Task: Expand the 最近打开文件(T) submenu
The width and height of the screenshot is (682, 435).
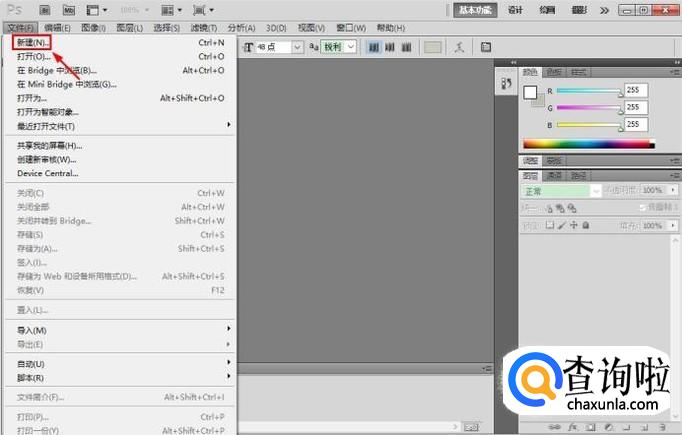Action: [120, 126]
